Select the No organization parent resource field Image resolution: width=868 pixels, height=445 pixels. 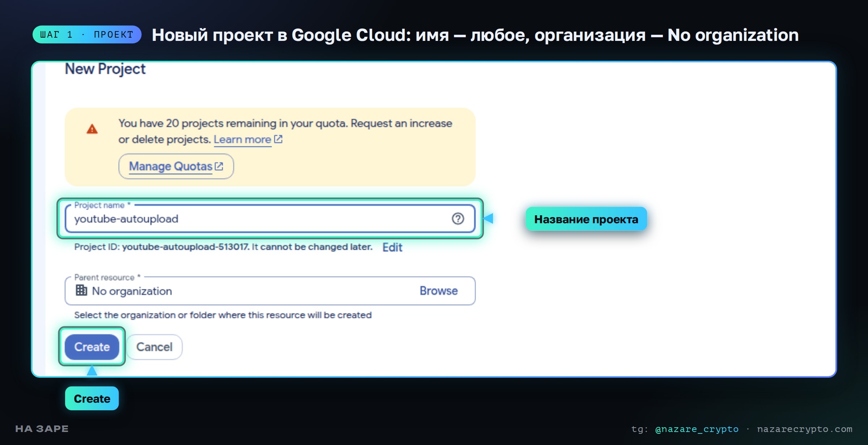pos(270,291)
